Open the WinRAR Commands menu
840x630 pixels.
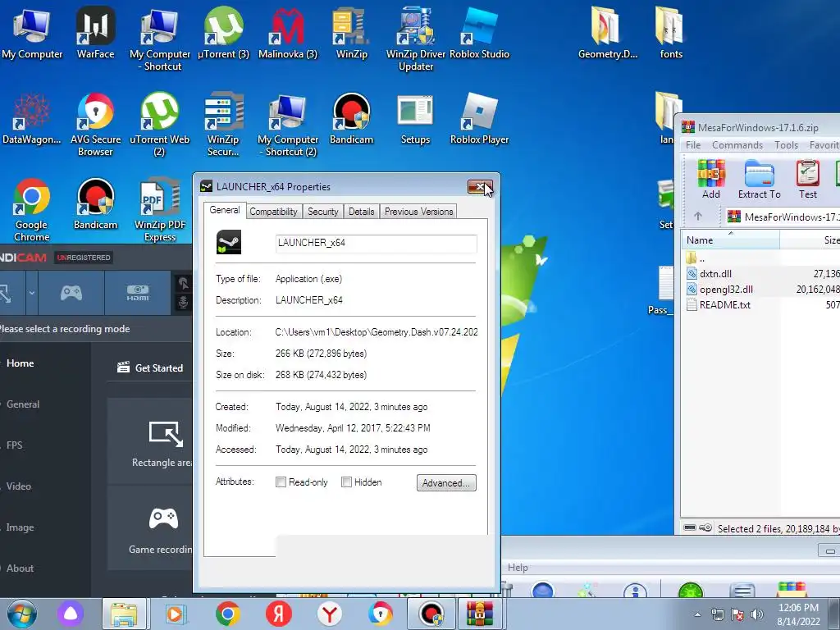737,145
